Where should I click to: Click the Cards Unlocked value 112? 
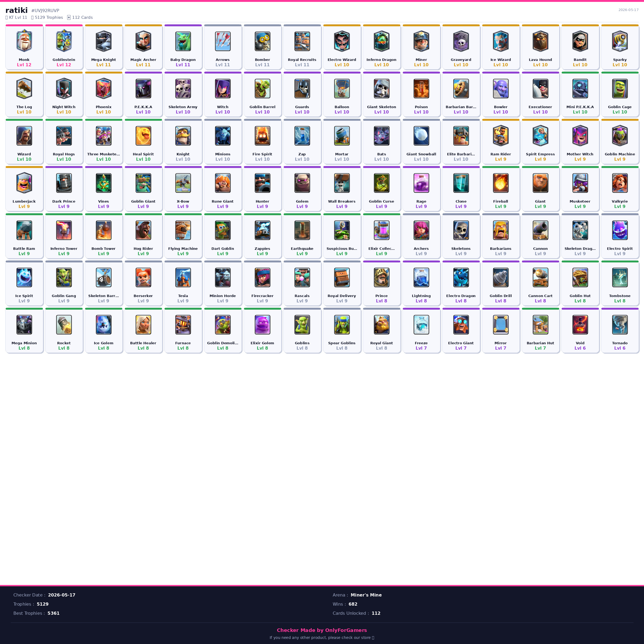[376, 613]
